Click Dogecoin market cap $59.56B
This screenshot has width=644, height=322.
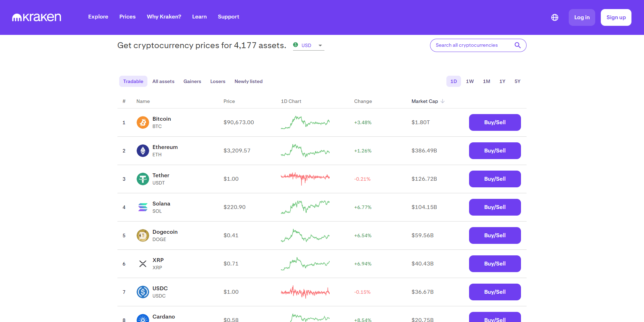pos(423,235)
